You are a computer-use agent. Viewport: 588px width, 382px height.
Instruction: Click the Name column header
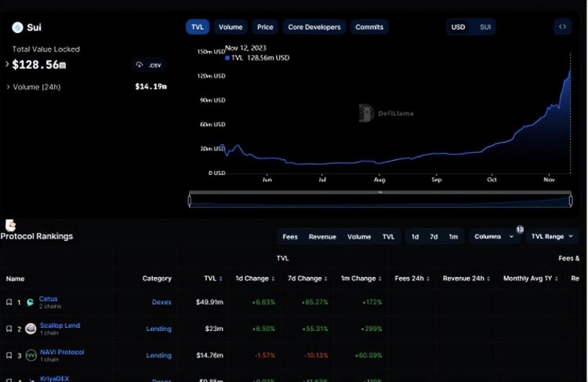16,278
